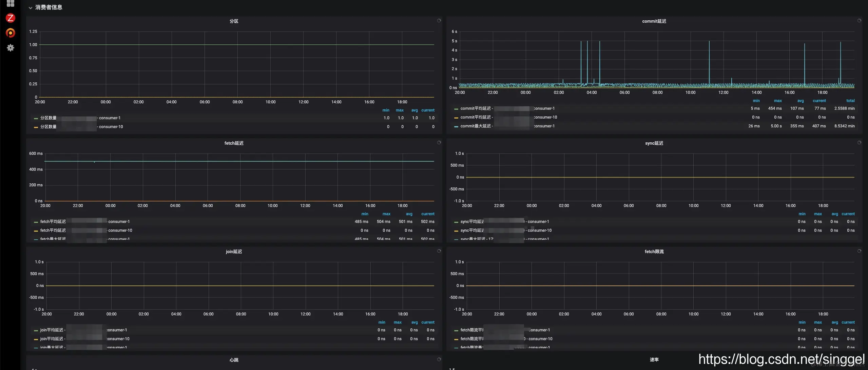Open the orange Percona plugin icon

[11, 33]
